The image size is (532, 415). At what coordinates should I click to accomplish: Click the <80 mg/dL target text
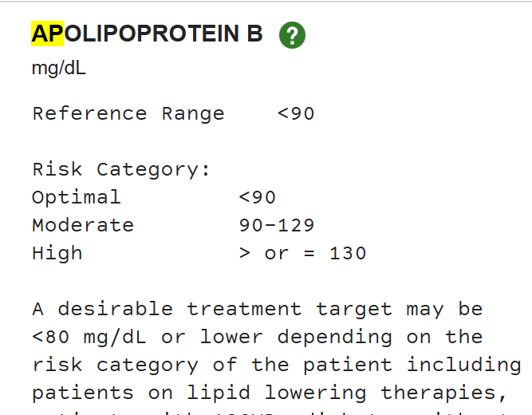tap(89, 337)
